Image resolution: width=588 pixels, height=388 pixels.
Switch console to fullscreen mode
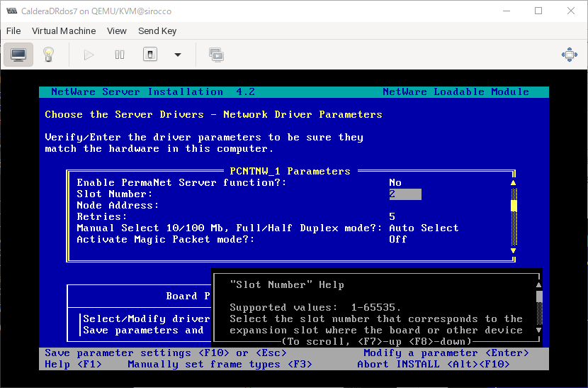(570, 55)
